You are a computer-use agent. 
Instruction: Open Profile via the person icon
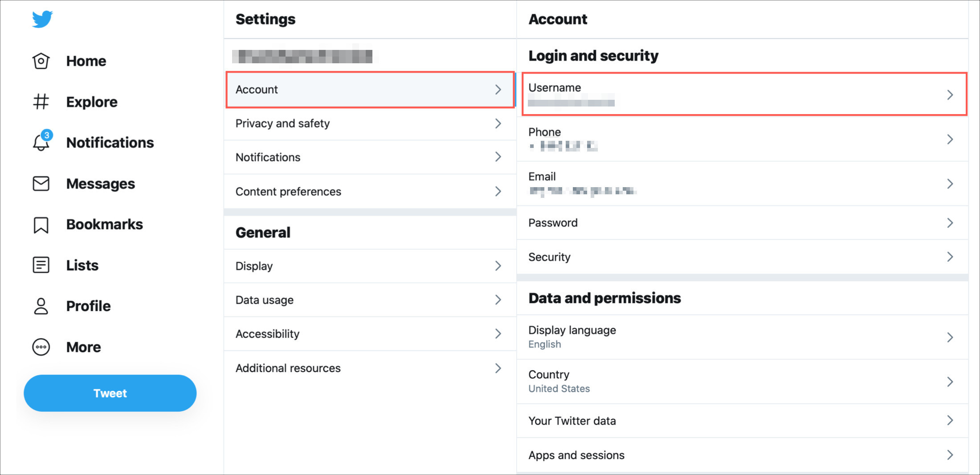point(41,306)
